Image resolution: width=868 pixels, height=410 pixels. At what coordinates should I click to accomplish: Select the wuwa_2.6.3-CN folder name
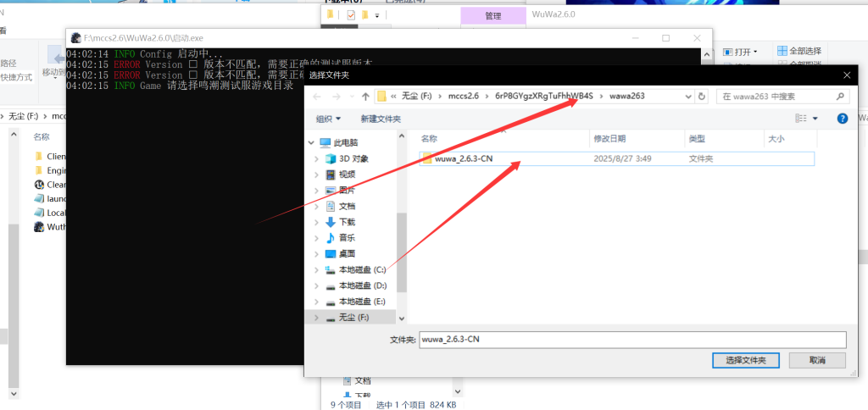[x=464, y=158]
